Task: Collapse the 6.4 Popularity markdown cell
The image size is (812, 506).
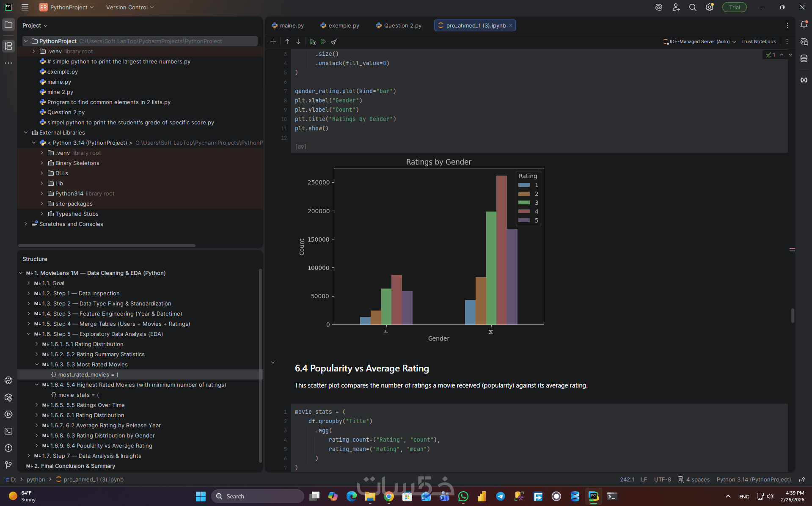Action: tap(273, 363)
